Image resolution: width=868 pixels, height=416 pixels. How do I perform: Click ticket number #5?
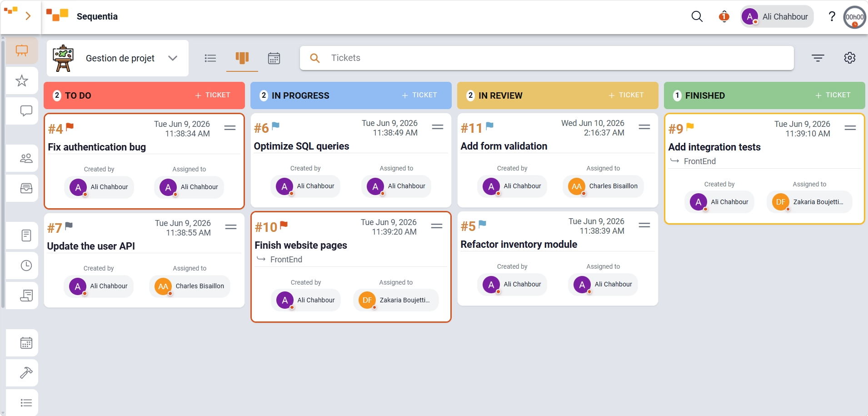[x=468, y=226]
